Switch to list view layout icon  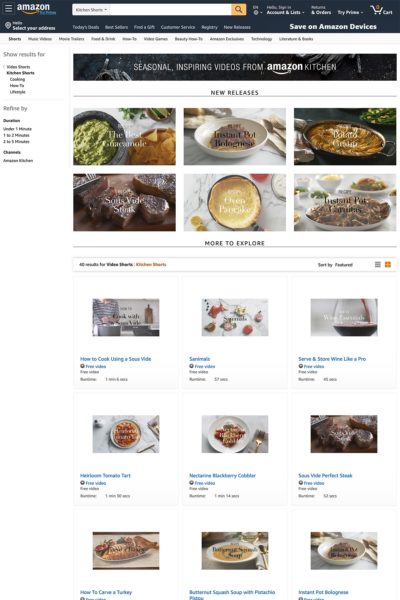[377, 264]
